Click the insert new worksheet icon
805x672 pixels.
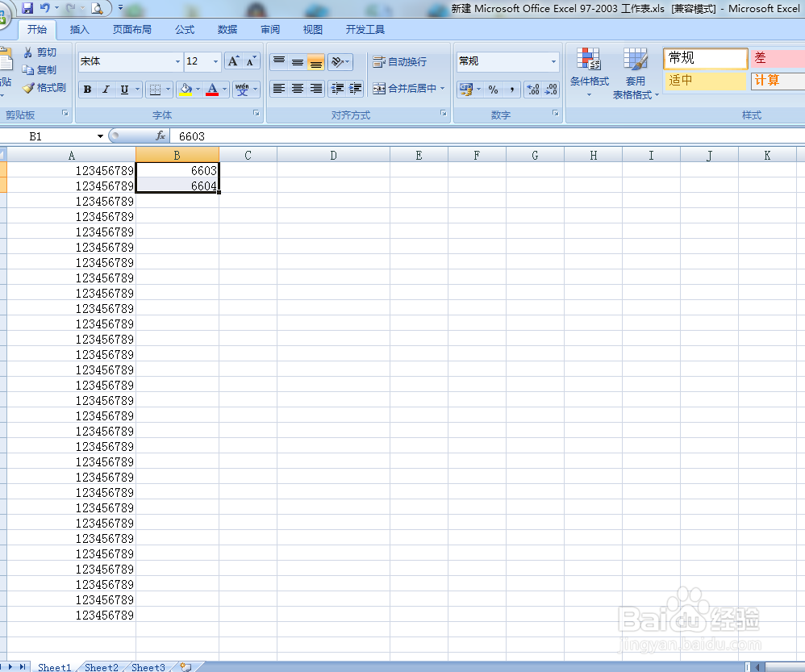186,667
